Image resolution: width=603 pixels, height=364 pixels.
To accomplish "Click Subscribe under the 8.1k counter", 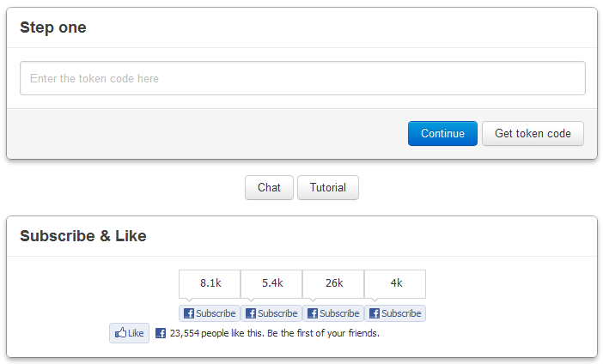I will (x=210, y=313).
